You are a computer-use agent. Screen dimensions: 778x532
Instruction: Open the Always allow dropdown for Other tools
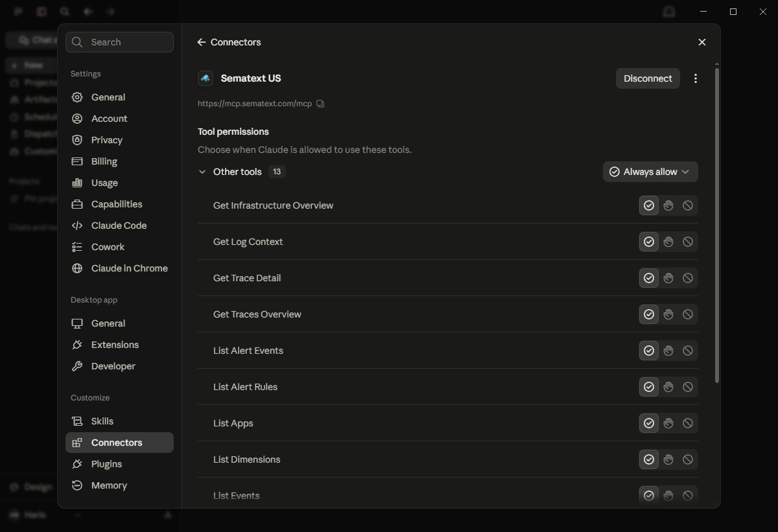point(650,172)
